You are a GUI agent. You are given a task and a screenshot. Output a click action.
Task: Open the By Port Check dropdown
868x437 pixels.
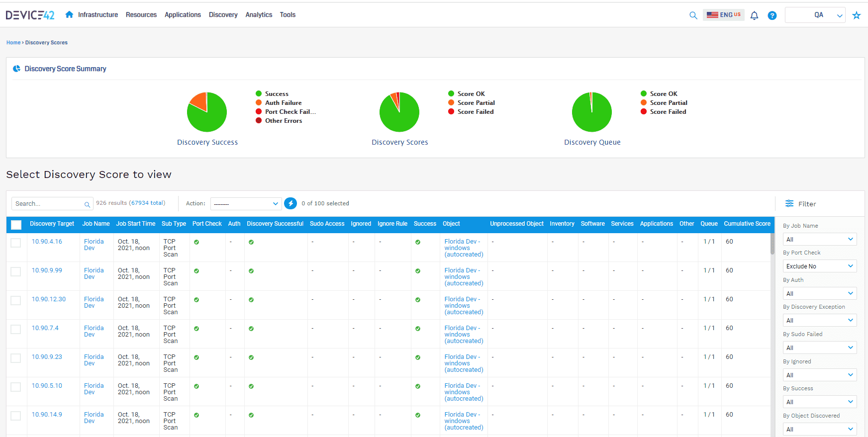point(820,266)
